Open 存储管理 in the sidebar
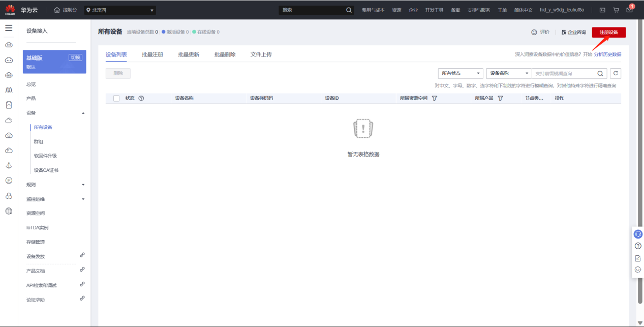Screen dimensions: 644x327 pyautogui.click(x=36, y=242)
